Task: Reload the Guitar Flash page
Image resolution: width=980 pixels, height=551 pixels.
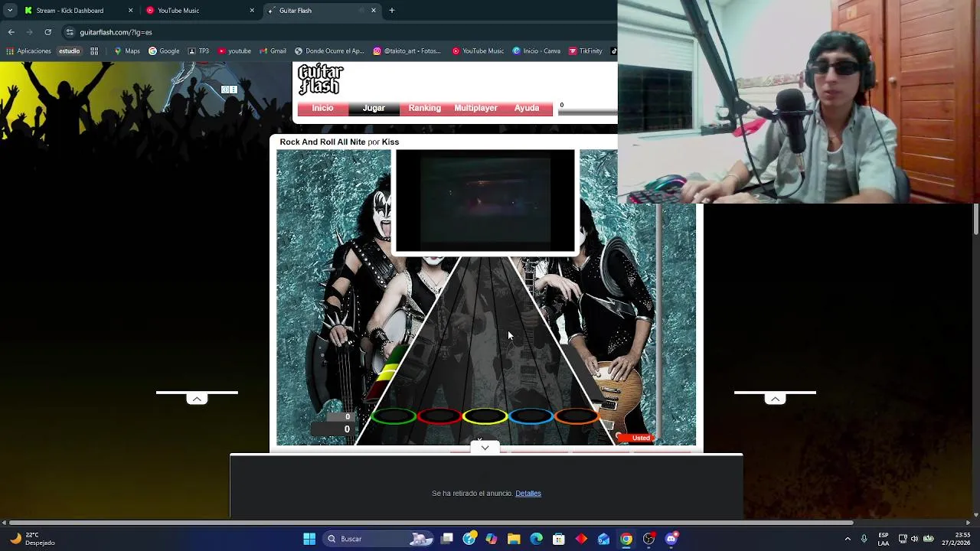Action: (x=47, y=32)
